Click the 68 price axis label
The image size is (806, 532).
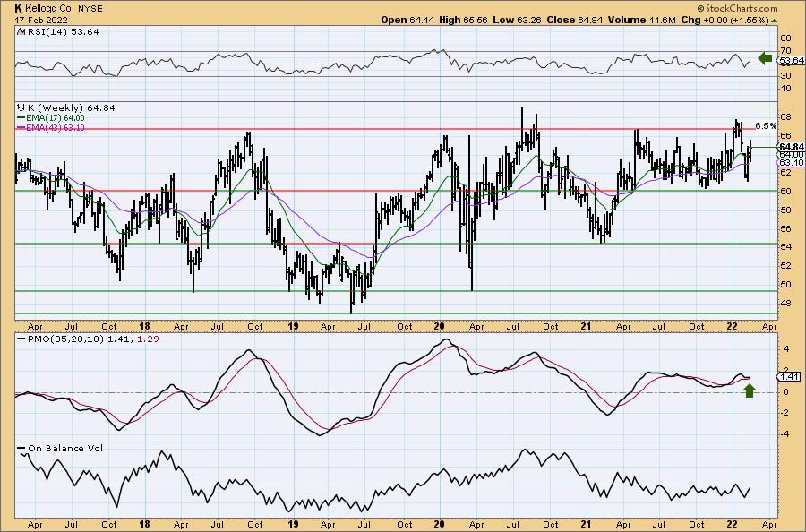click(786, 117)
